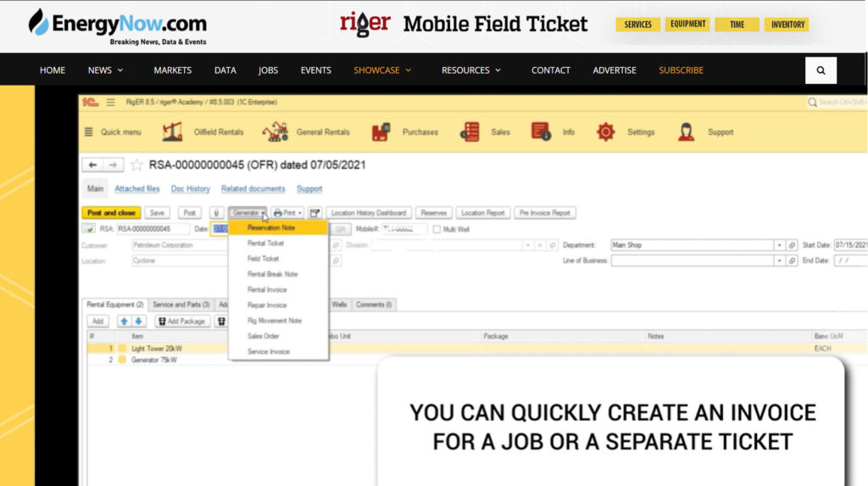868x486 pixels.
Task: Enable the Multi Well checkbox
Action: pos(437,229)
